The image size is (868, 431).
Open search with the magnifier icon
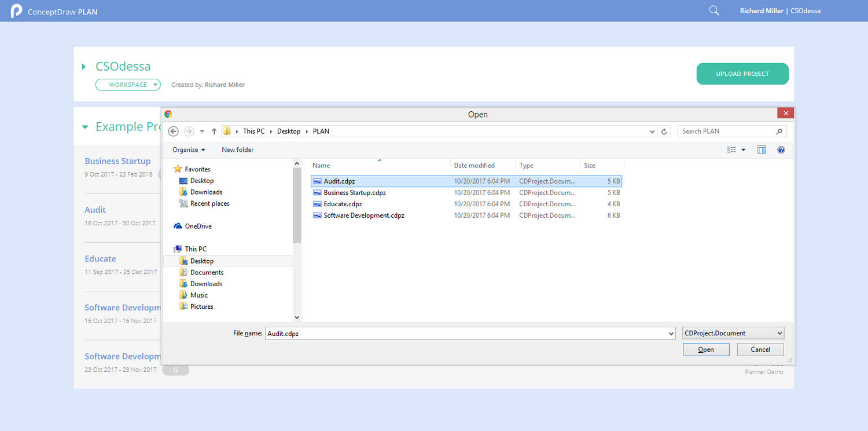pyautogui.click(x=714, y=10)
